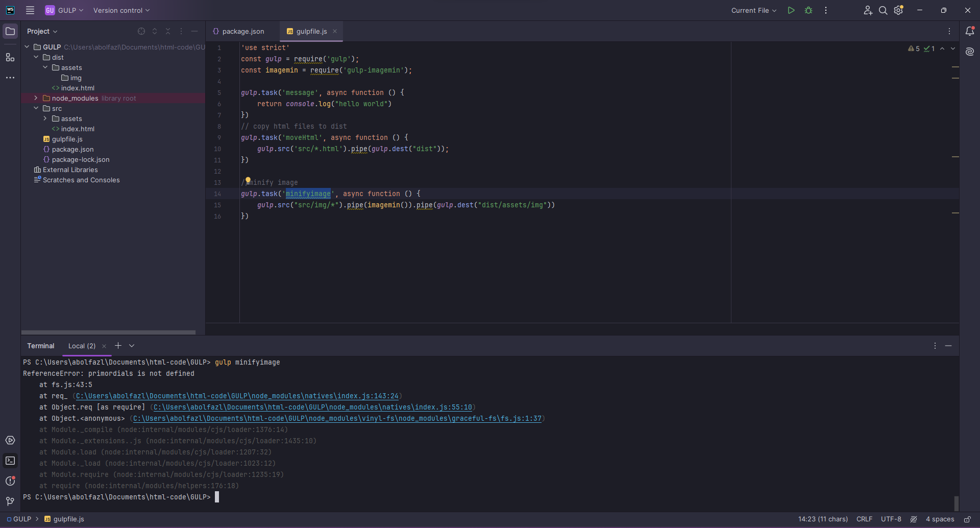980x528 pixels.
Task: Close the gulpfile.js editor tab
Action: coord(335,31)
